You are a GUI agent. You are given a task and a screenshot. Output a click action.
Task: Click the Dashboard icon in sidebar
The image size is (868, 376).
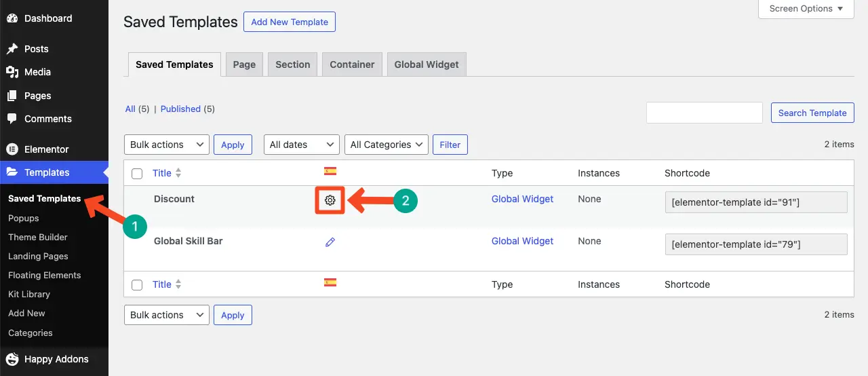click(x=12, y=18)
